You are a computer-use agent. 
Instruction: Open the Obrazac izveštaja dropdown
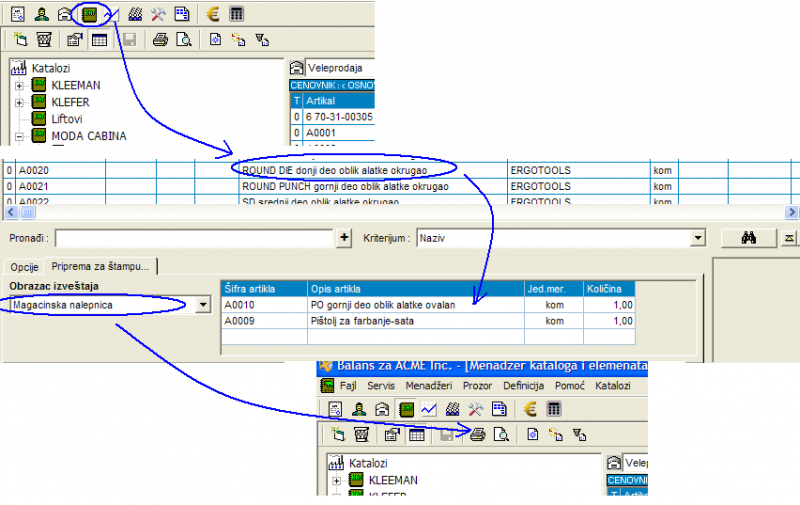pyautogui.click(x=204, y=304)
